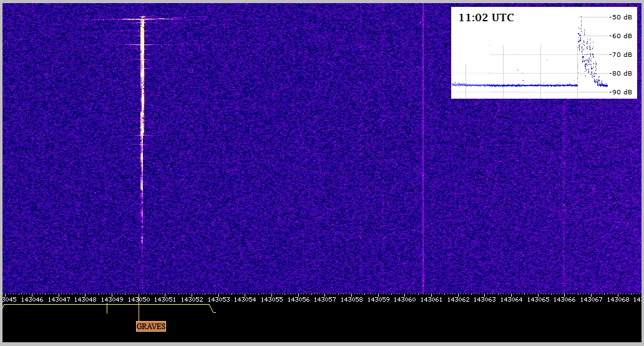Click the 143046 frequency tick label
The width and height of the screenshot is (644, 346).
tap(32, 300)
